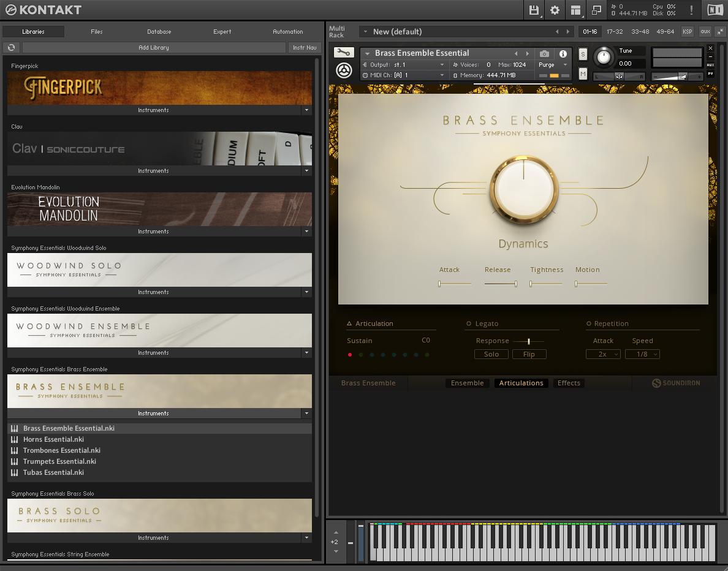Toggle the Mute M button
728x571 pixels.
click(x=583, y=74)
